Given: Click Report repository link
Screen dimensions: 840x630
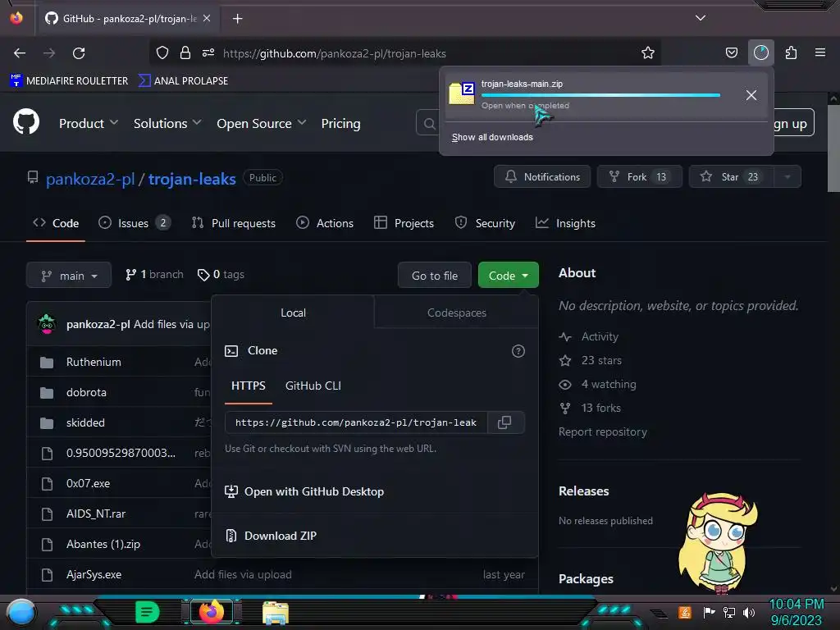Looking at the screenshot, I should pyautogui.click(x=603, y=431).
